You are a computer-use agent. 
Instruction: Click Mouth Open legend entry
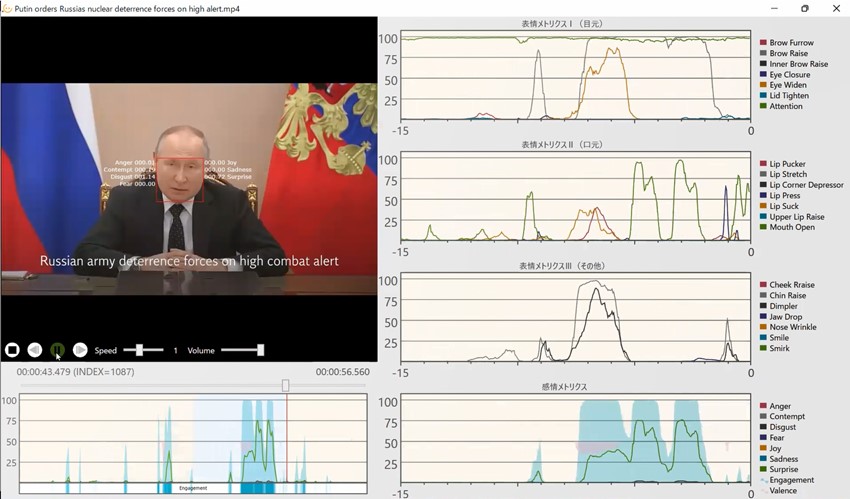click(x=787, y=227)
